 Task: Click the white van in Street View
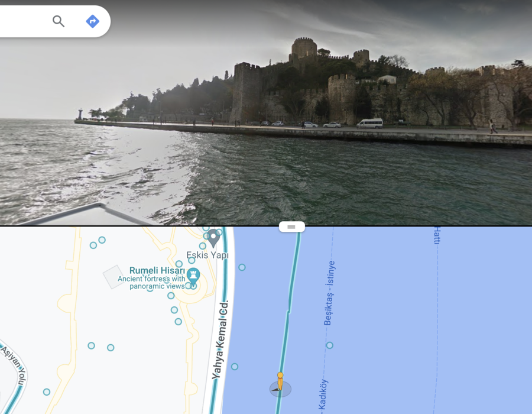pyautogui.click(x=369, y=123)
